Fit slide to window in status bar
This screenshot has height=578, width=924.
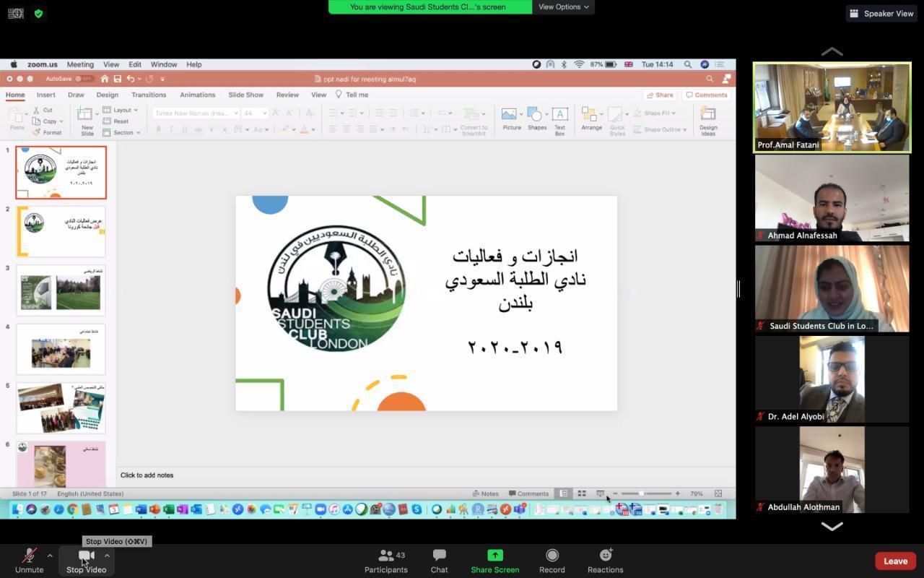click(x=718, y=493)
